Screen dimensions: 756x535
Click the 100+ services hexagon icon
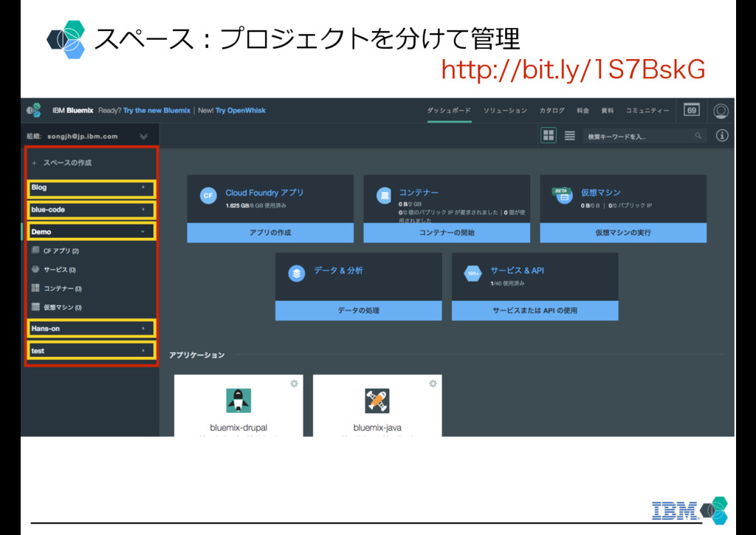pos(472,273)
